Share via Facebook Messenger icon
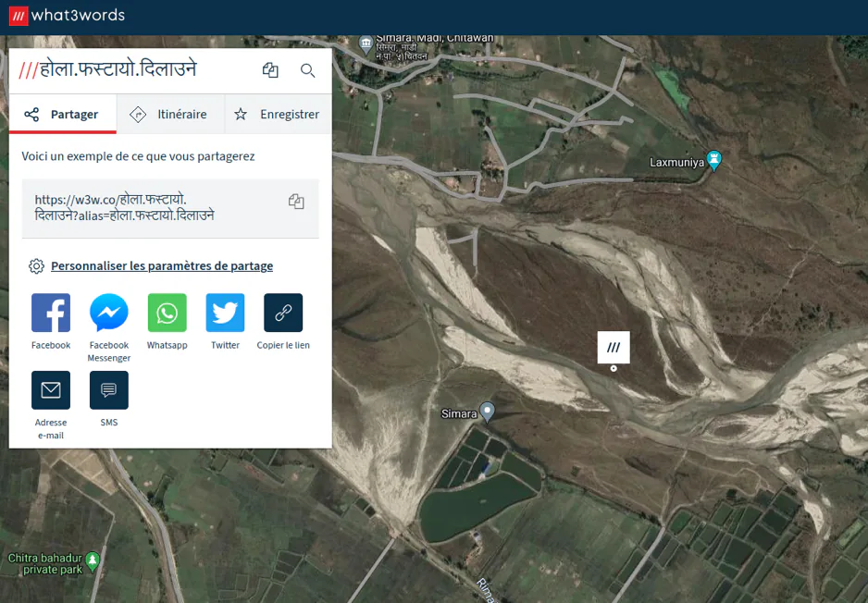This screenshot has height=603, width=868. point(109,313)
